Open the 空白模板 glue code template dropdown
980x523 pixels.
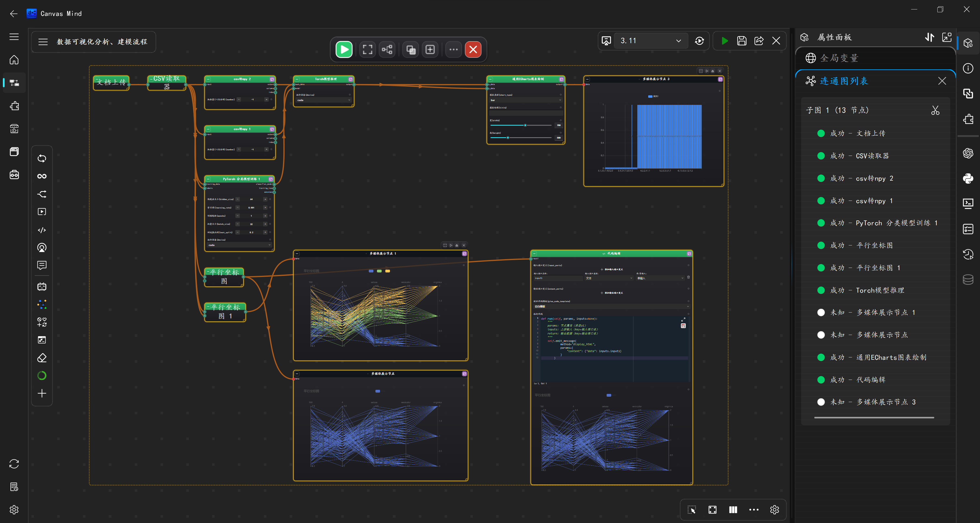(611, 306)
